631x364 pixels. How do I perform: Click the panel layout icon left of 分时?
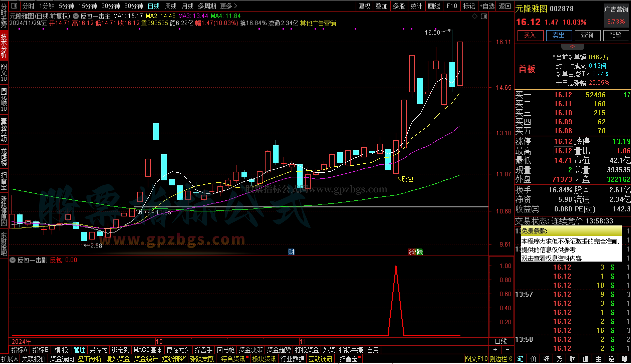14,6
